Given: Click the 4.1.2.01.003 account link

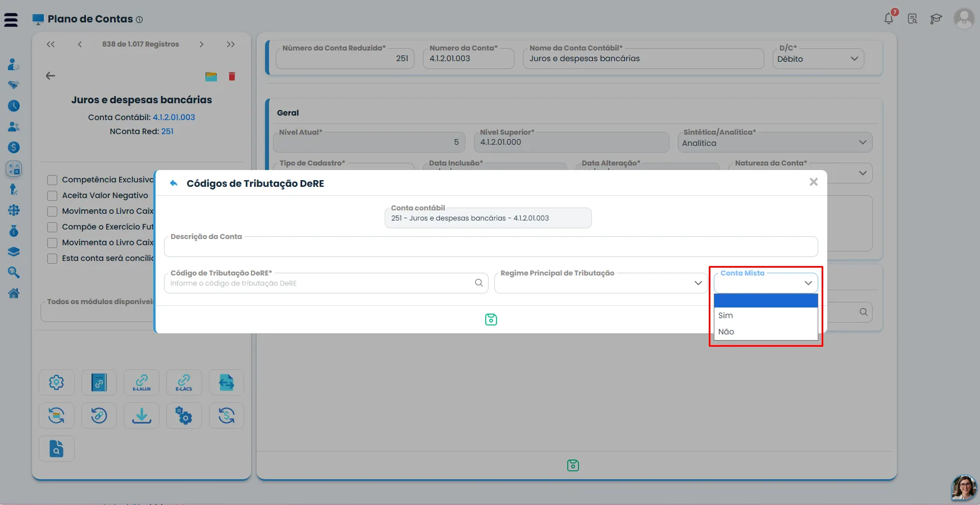Looking at the screenshot, I should pos(174,117).
